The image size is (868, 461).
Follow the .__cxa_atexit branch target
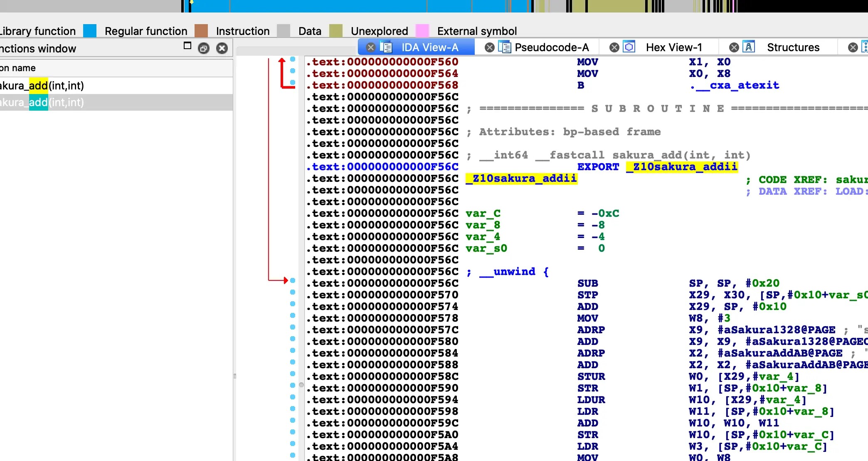tap(735, 85)
